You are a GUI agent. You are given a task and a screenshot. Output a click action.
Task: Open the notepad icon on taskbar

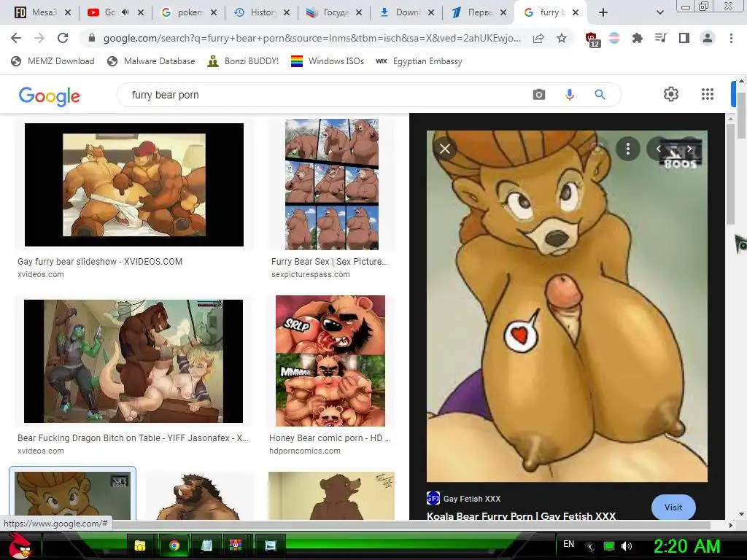[206, 545]
